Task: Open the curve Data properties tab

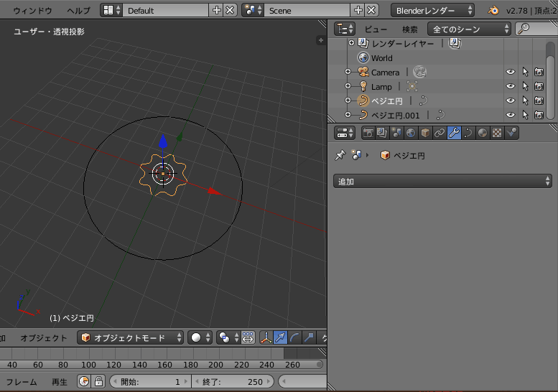Action: click(468, 133)
